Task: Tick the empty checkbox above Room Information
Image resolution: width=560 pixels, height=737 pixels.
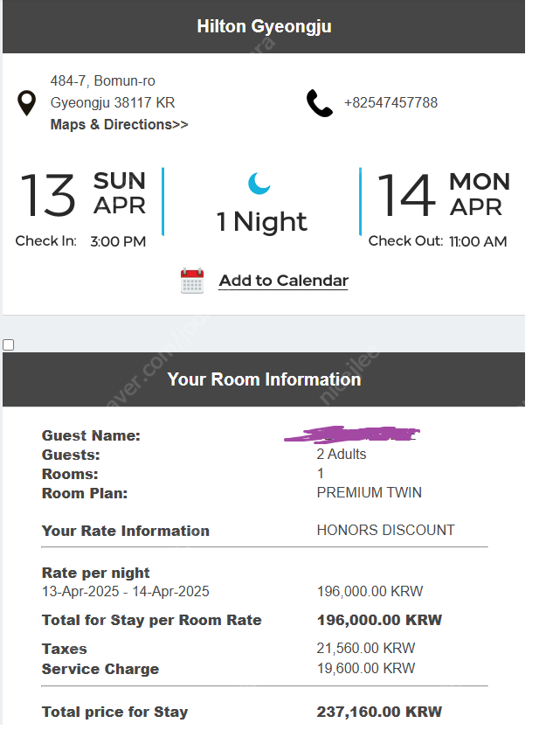Action: [9, 345]
